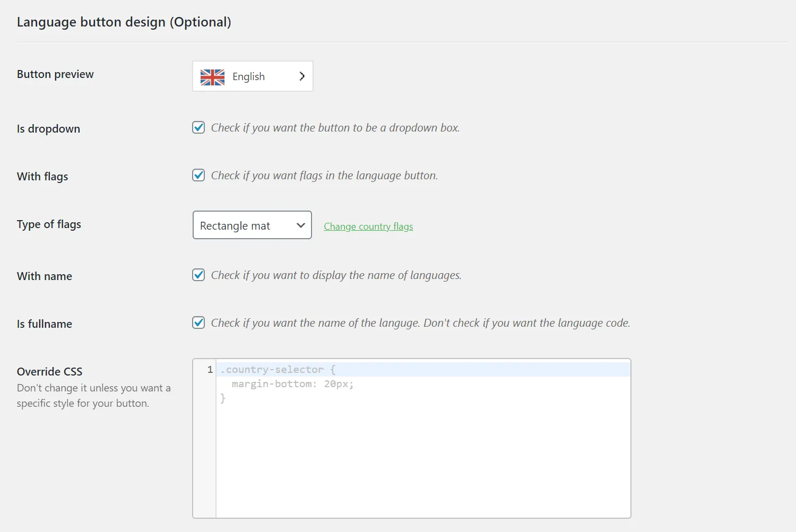Screen dimensions: 796x532
Task: Click line number 1 in the CSS gutter
Action: (x=208, y=369)
